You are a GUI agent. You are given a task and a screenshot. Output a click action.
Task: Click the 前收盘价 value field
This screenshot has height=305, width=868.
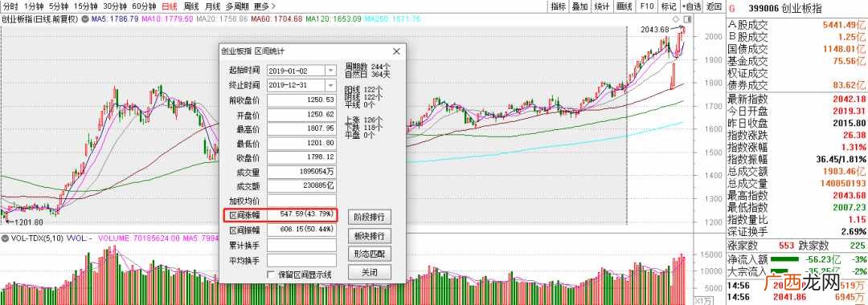pos(301,100)
